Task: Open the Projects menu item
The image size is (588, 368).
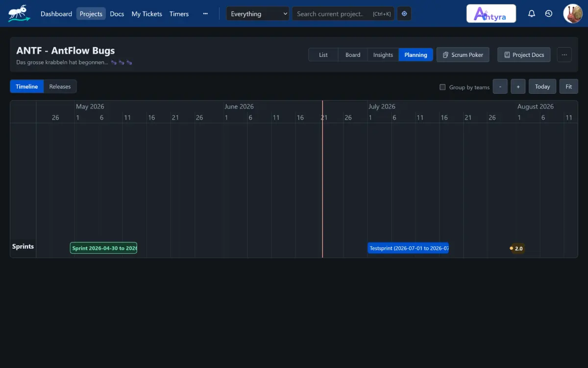Action: point(91,14)
